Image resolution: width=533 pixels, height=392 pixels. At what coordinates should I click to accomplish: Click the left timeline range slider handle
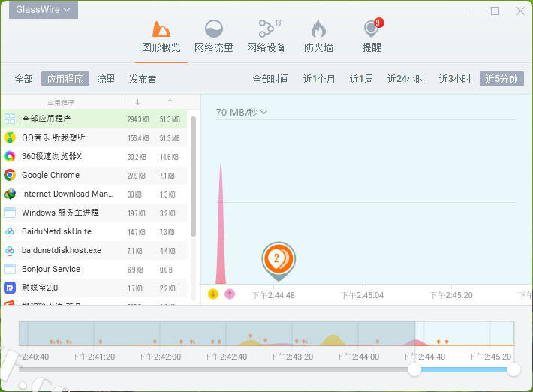pyautogui.click(x=414, y=369)
